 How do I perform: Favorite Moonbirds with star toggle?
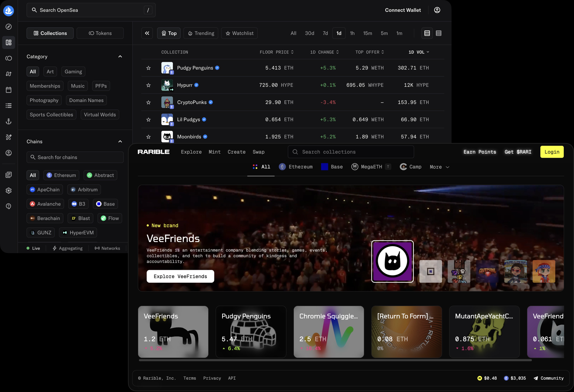(x=148, y=137)
